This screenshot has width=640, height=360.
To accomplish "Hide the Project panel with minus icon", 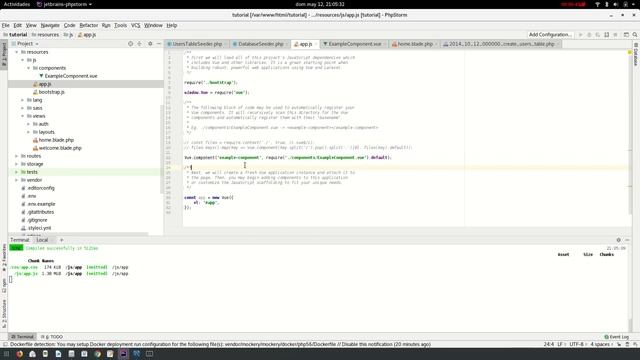I will click(159, 44).
